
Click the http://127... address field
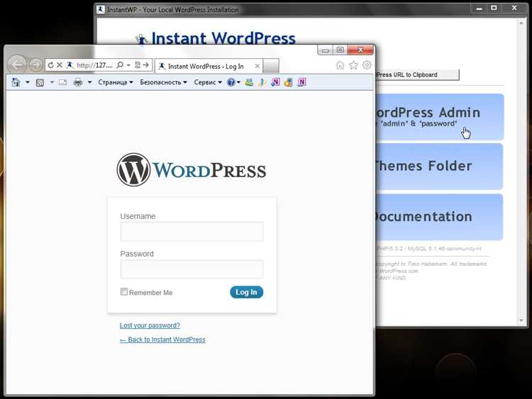click(94, 65)
